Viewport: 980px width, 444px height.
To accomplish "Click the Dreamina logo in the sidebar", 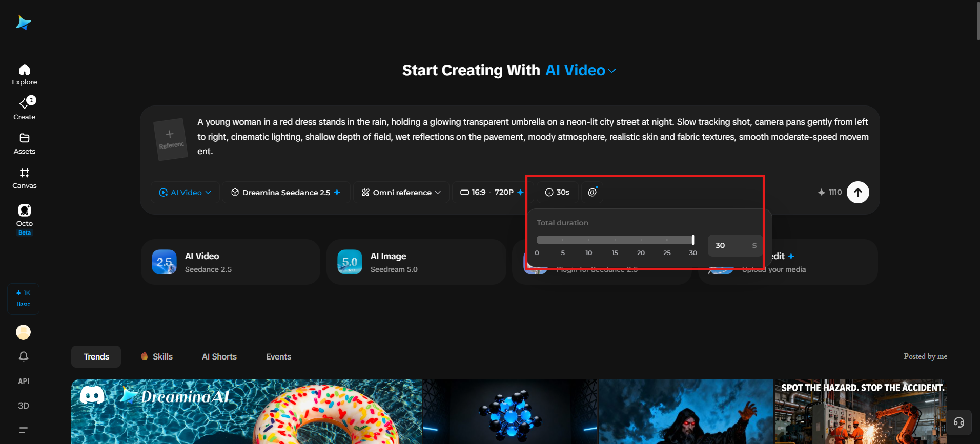I will click(24, 23).
